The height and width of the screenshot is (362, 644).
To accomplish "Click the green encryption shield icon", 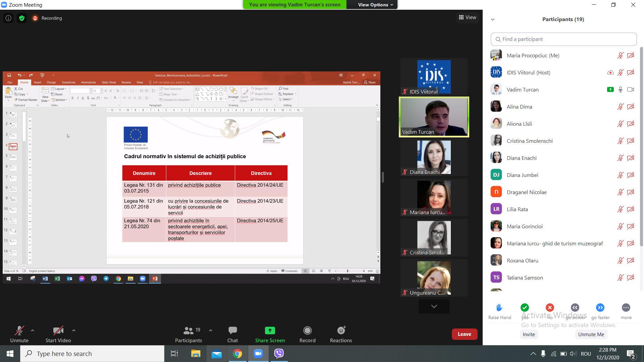I will 22,18.
